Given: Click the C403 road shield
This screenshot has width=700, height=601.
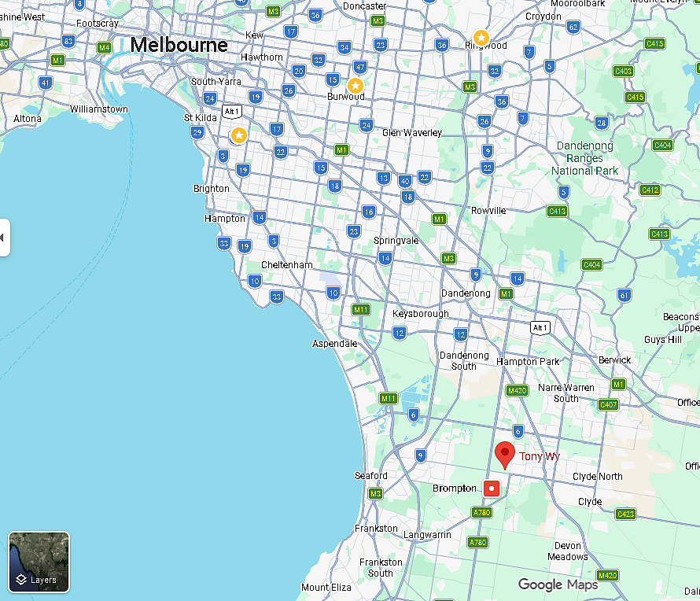Looking at the screenshot, I should click(x=623, y=71).
